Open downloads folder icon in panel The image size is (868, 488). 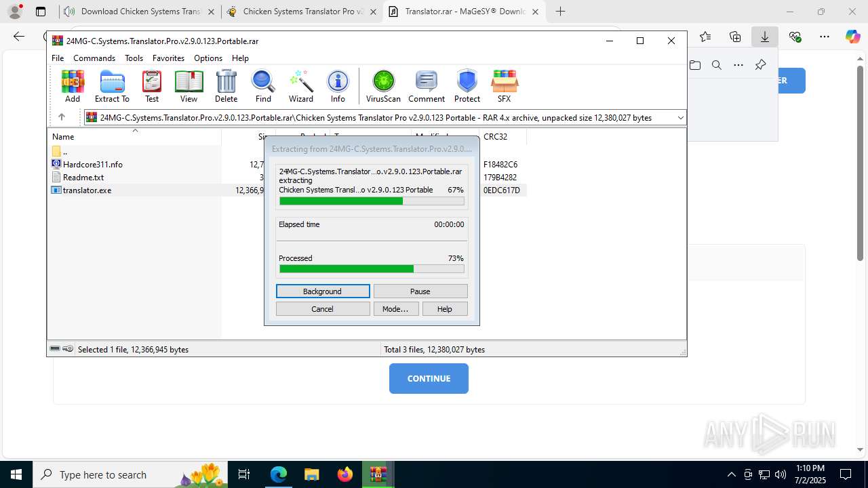(x=695, y=65)
